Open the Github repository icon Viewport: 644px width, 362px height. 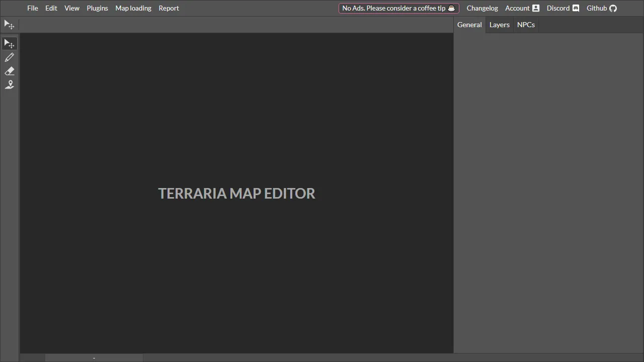[613, 8]
